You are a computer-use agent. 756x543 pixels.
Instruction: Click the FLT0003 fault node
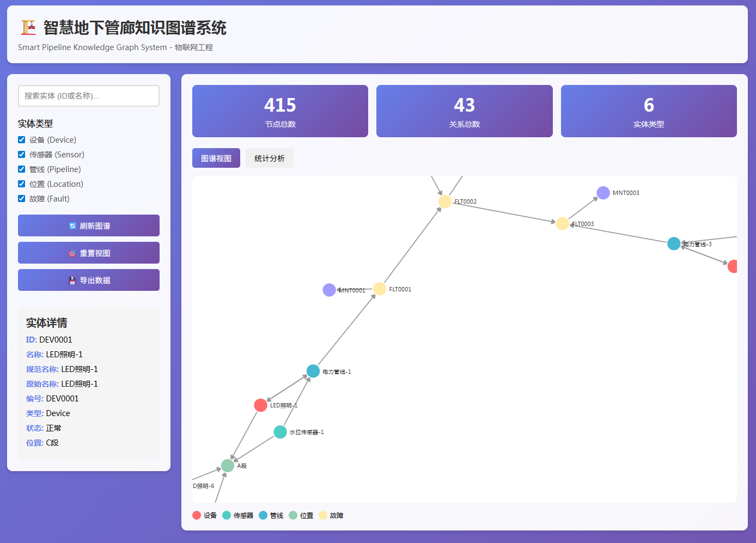point(562,223)
